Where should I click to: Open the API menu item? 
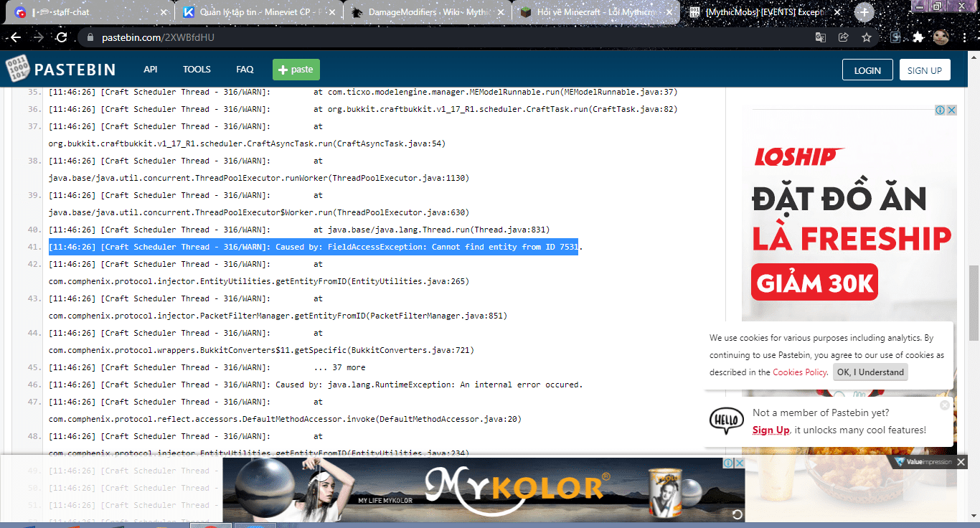[151, 70]
